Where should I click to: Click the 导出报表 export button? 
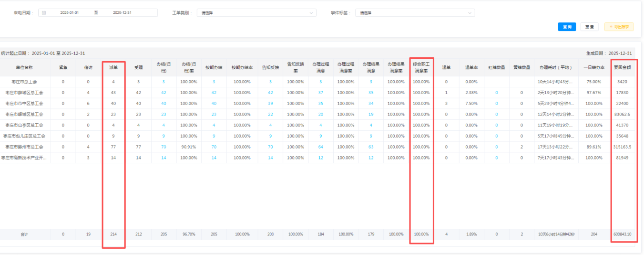tap(619, 27)
